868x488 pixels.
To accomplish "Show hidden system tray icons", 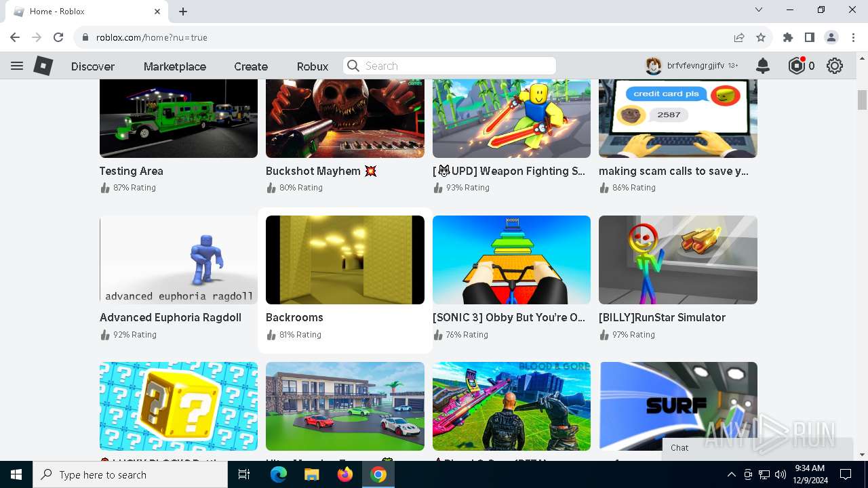I will [731, 474].
